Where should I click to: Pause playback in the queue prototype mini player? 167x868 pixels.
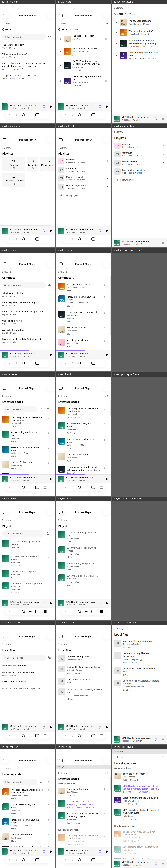point(163,119)
